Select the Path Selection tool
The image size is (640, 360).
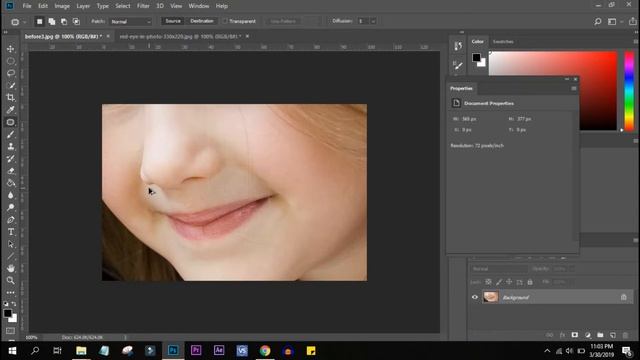(11, 244)
